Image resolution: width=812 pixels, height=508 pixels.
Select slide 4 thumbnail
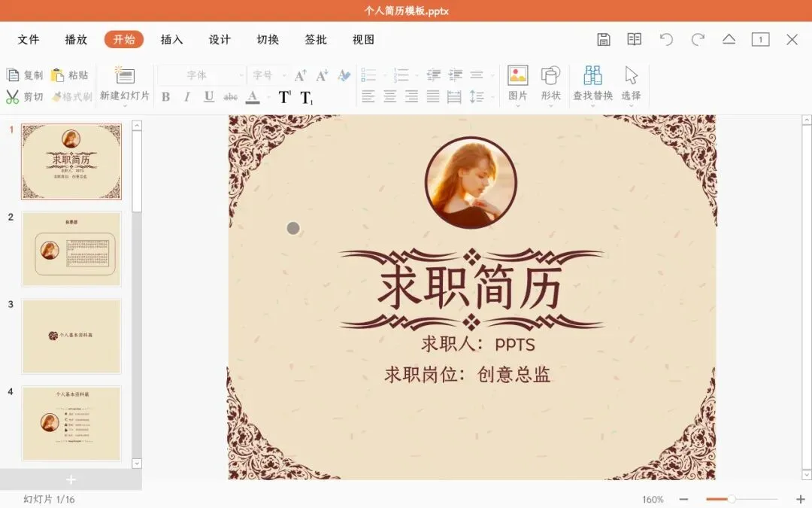click(x=71, y=423)
